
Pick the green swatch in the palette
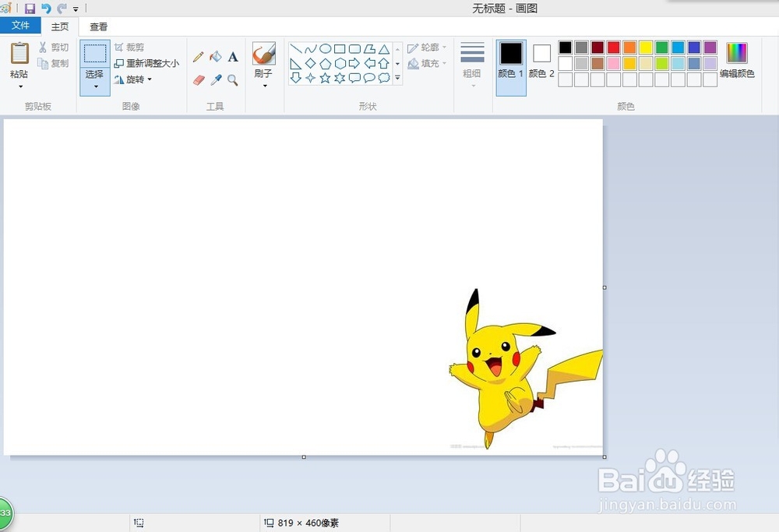[661, 48]
